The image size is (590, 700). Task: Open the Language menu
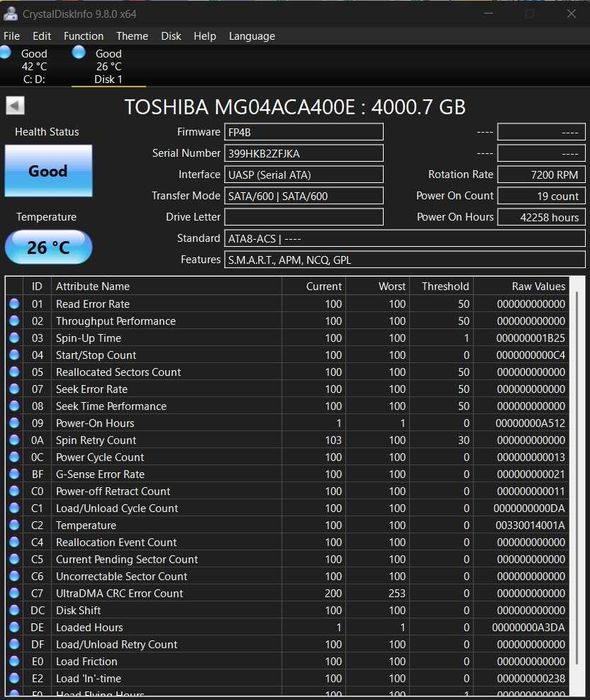[252, 36]
